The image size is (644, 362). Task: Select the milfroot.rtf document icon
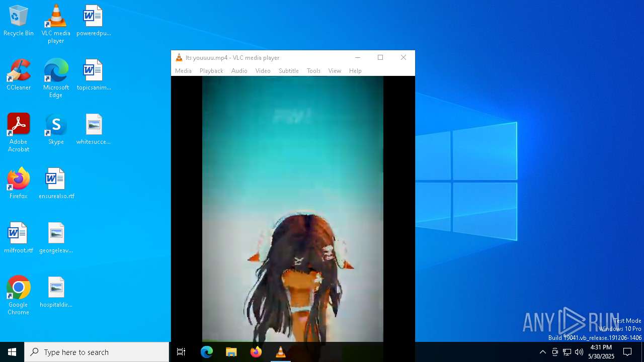(x=19, y=238)
